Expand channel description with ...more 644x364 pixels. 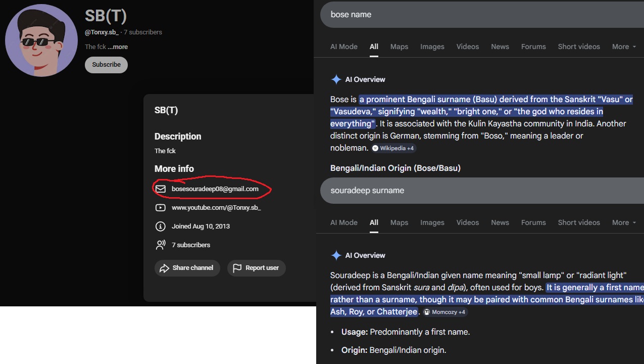pos(118,47)
